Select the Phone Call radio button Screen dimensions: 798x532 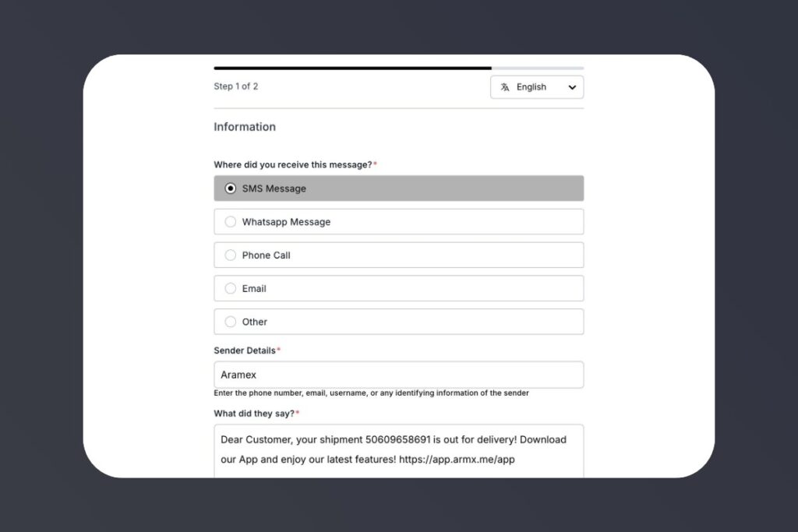click(231, 255)
